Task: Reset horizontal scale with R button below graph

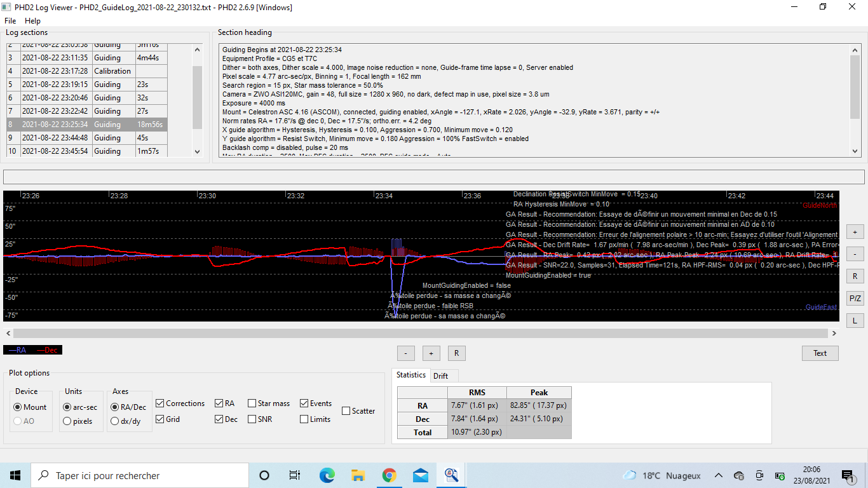Action: [456, 353]
